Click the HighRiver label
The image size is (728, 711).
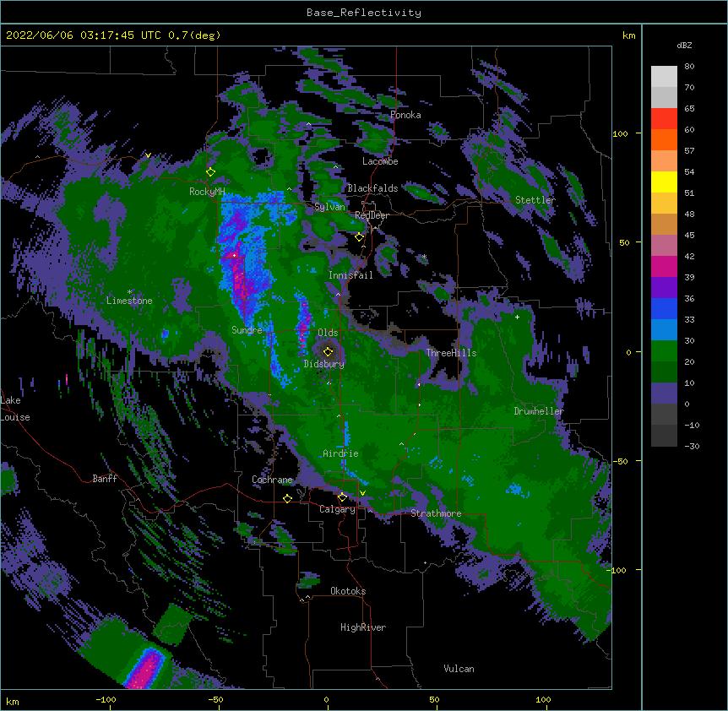pyautogui.click(x=363, y=627)
